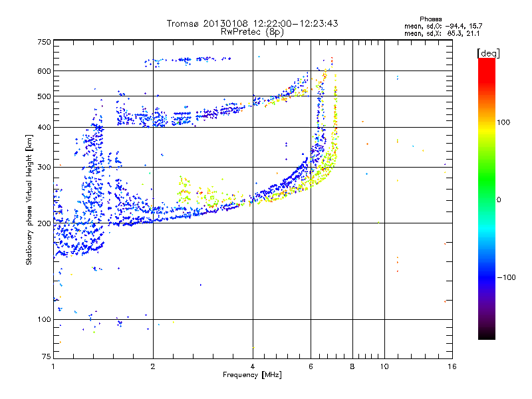Click the y-axis tick label '600'

coord(44,71)
